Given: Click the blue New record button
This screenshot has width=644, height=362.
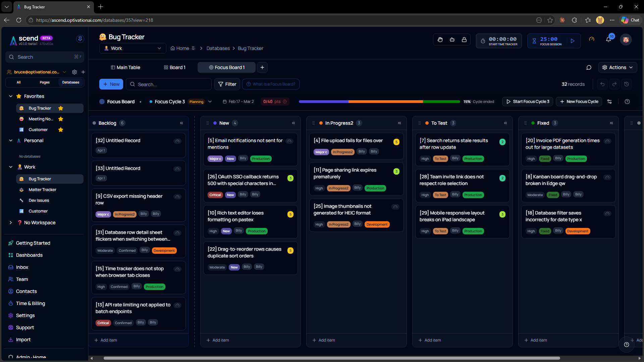Looking at the screenshot, I should click(111, 84).
